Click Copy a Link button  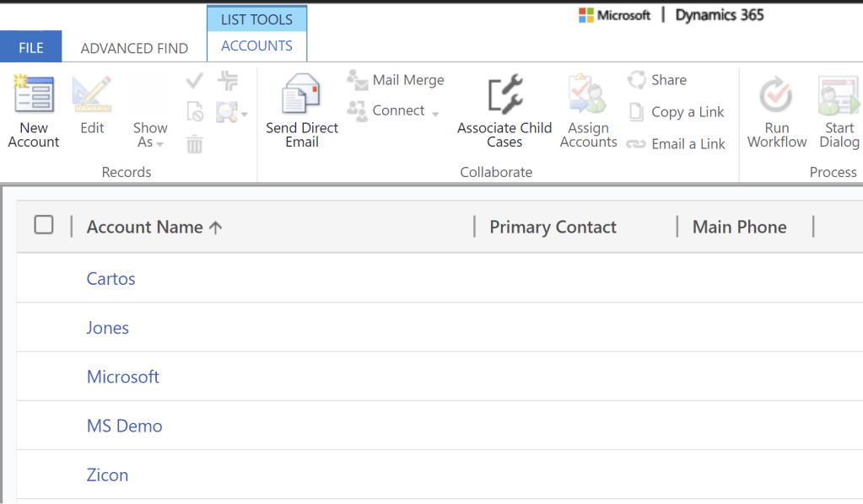pyautogui.click(x=677, y=112)
